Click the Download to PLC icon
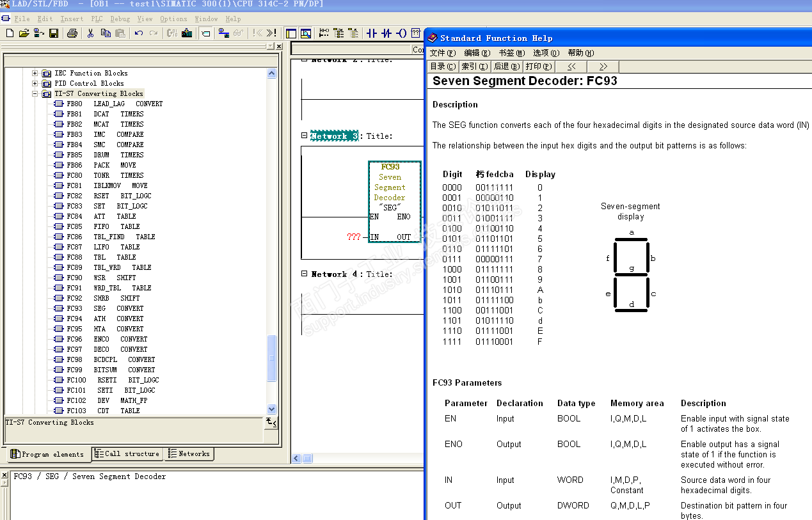 (x=187, y=33)
